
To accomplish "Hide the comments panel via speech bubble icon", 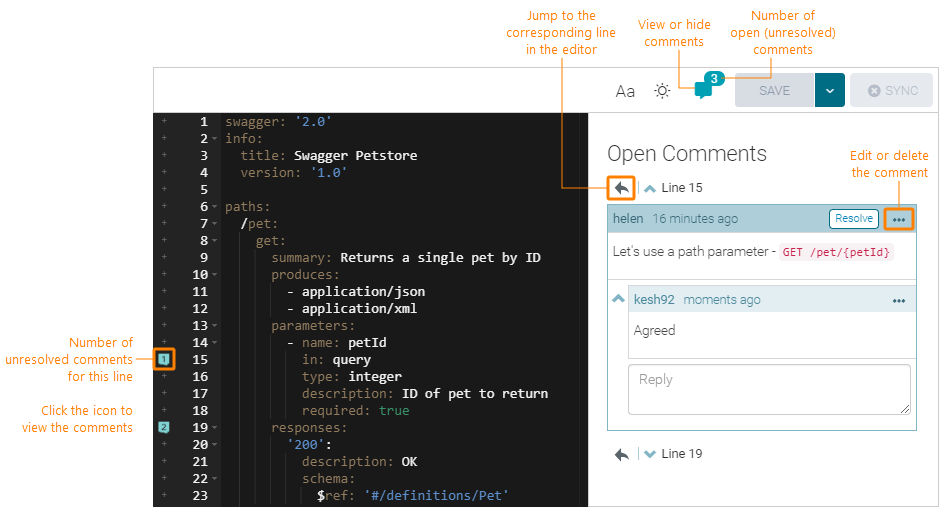I will 704,90.
